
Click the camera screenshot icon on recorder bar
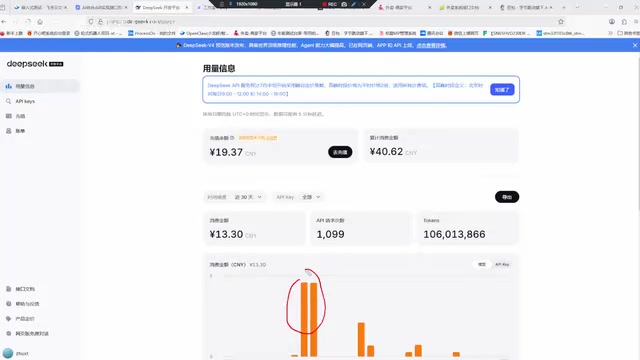(344, 4)
